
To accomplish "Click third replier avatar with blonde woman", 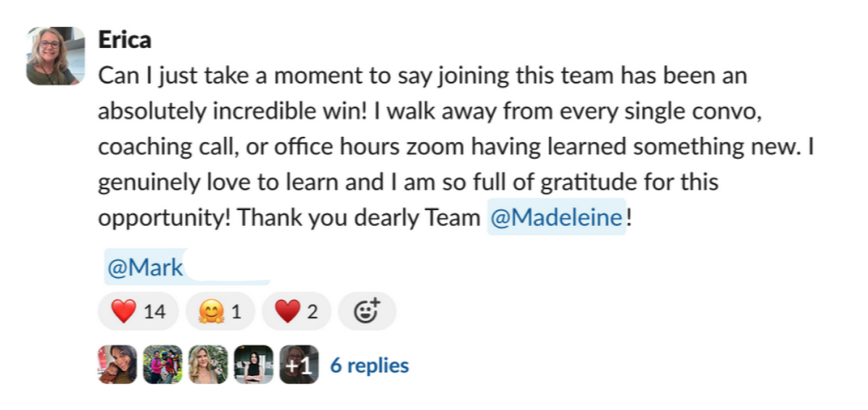I will [208, 364].
